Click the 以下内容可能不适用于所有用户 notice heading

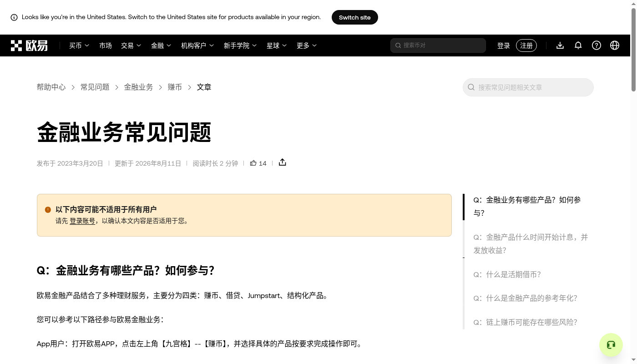(x=106, y=210)
